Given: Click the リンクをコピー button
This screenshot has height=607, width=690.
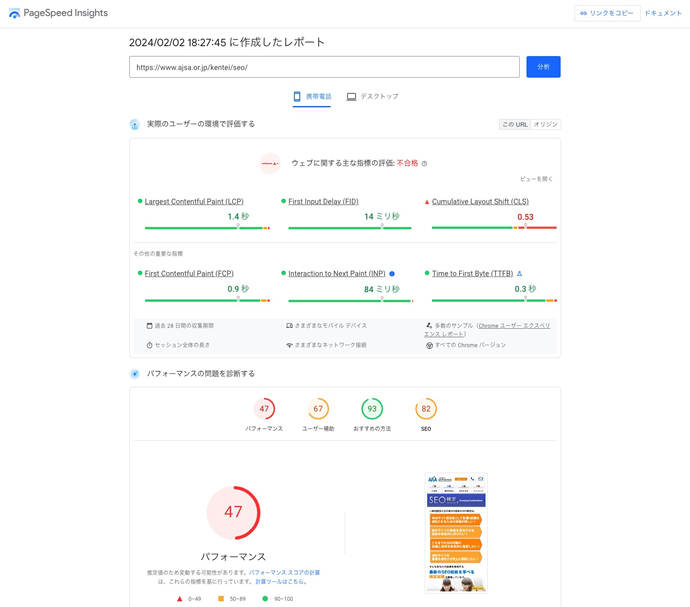Looking at the screenshot, I should coord(607,13).
